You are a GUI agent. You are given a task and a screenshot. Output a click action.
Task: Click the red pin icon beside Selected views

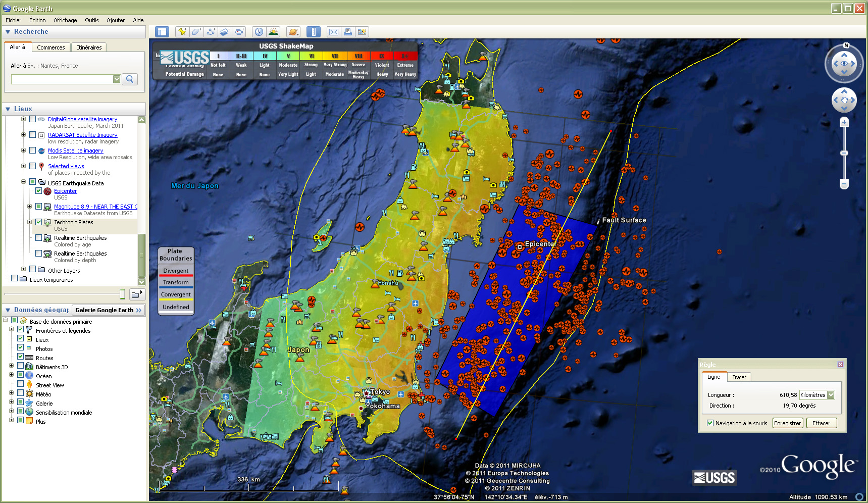point(41,166)
